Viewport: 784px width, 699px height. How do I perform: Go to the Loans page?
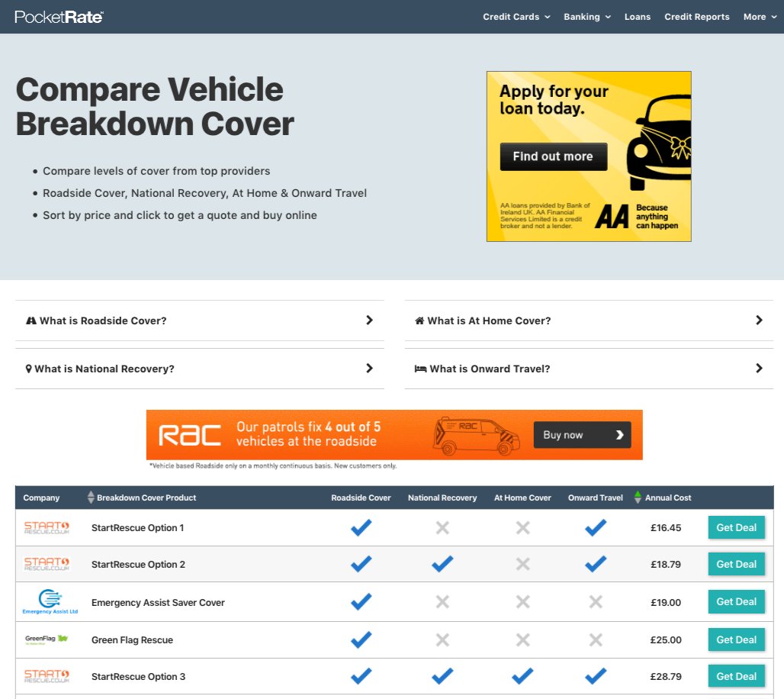(x=638, y=17)
